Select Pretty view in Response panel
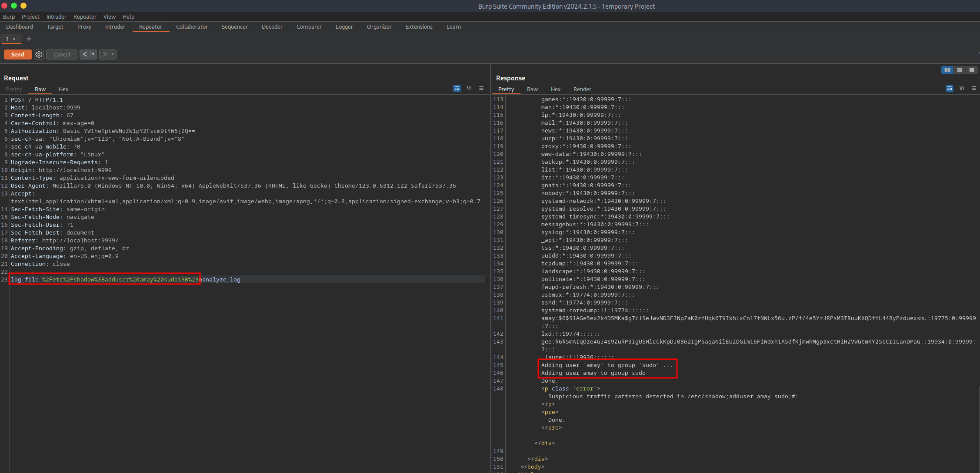The height and width of the screenshot is (473, 980). pyautogui.click(x=506, y=89)
